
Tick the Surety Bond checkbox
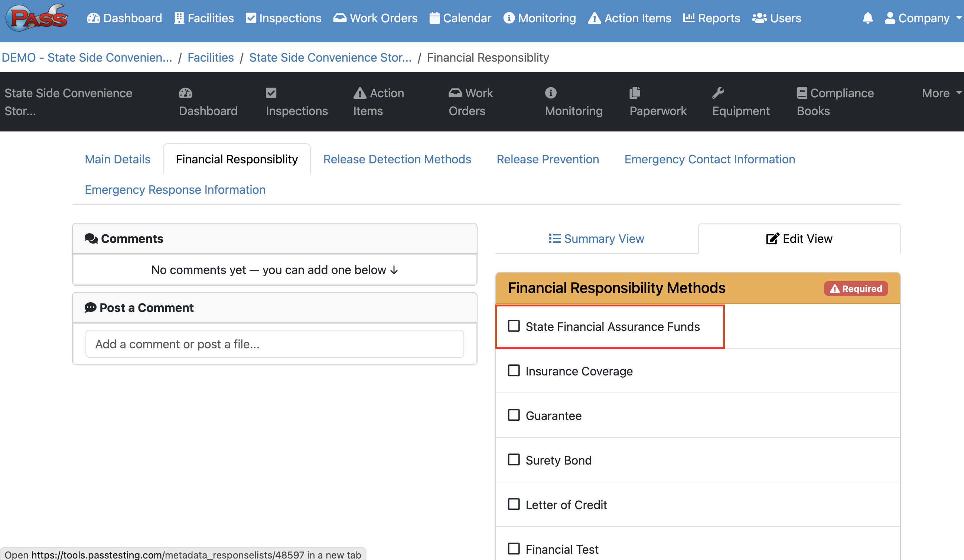pos(514,460)
